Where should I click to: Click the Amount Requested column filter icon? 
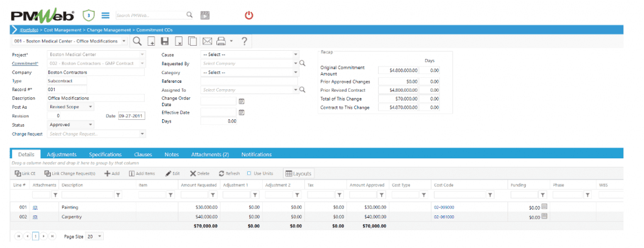(x=213, y=195)
